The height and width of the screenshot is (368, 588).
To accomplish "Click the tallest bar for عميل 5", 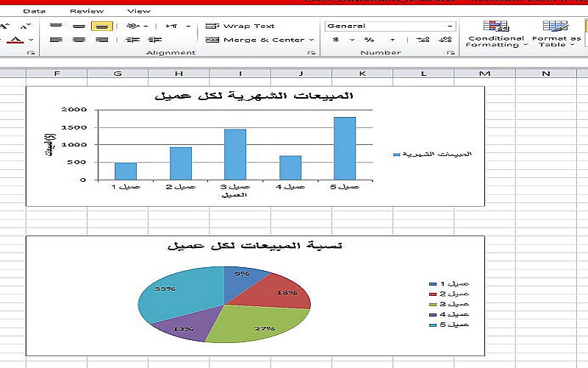I will pyautogui.click(x=345, y=149).
